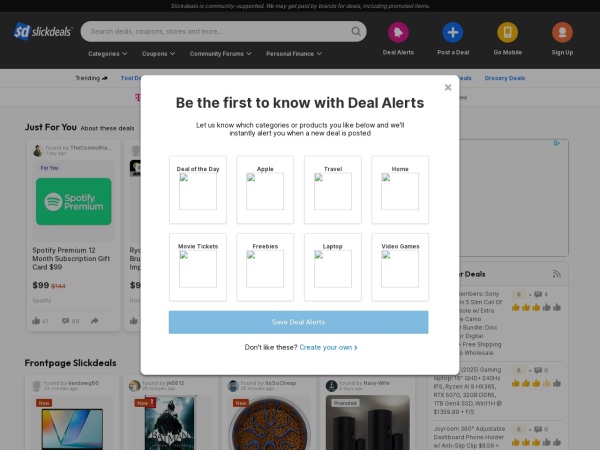The image size is (600, 450).
Task: Open the Grocery Deals link
Action: click(x=505, y=78)
